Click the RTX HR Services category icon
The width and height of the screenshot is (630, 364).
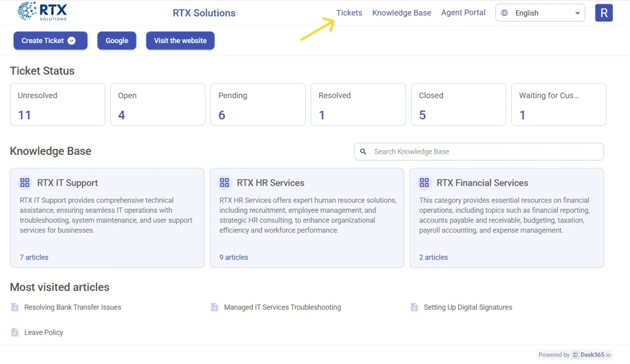[x=225, y=183]
